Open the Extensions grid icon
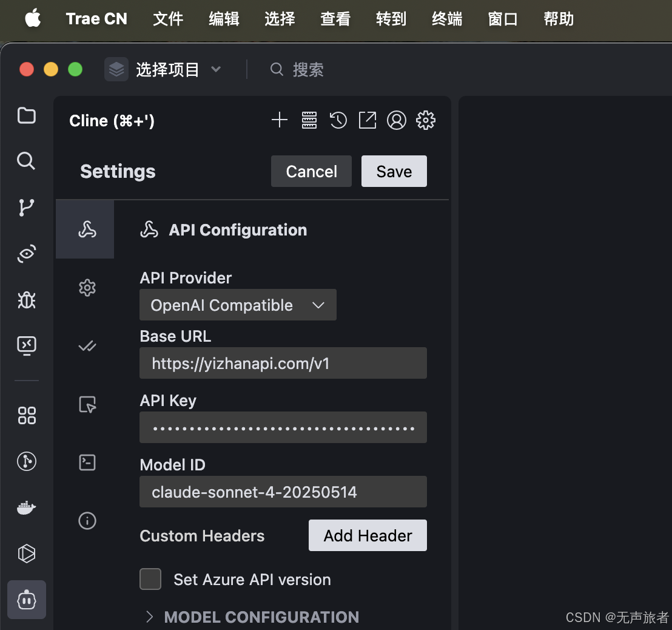 26,416
